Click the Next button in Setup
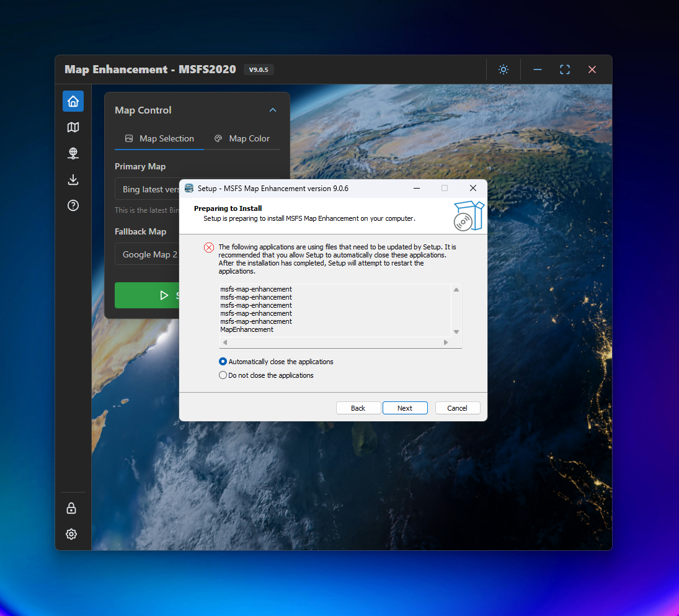This screenshot has height=616, width=679. (405, 408)
